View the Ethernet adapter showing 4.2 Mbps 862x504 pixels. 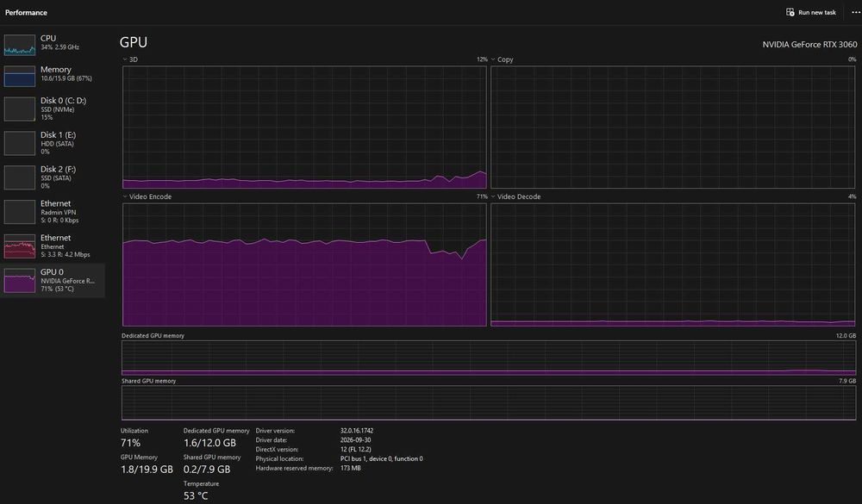pyautogui.click(x=53, y=246)
